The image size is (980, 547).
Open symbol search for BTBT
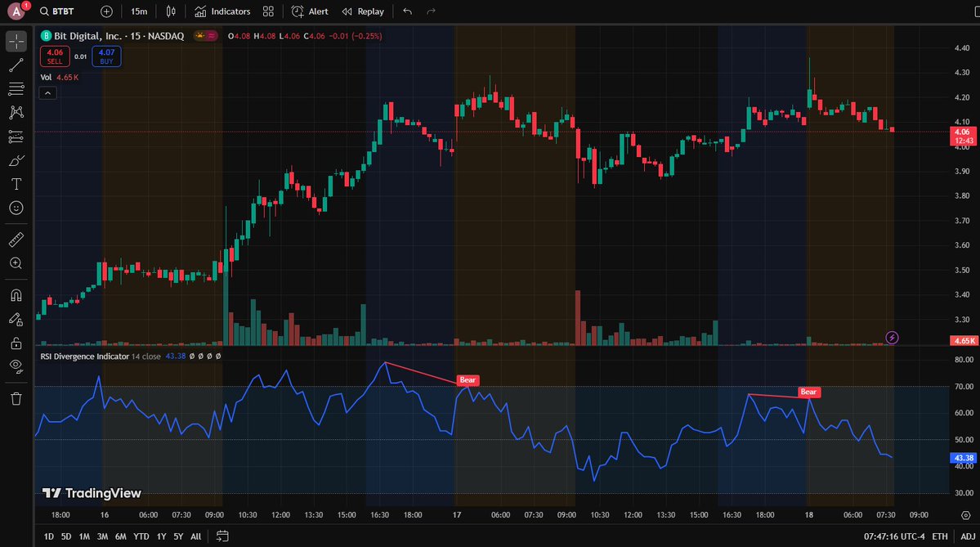[x=57, y=11]
